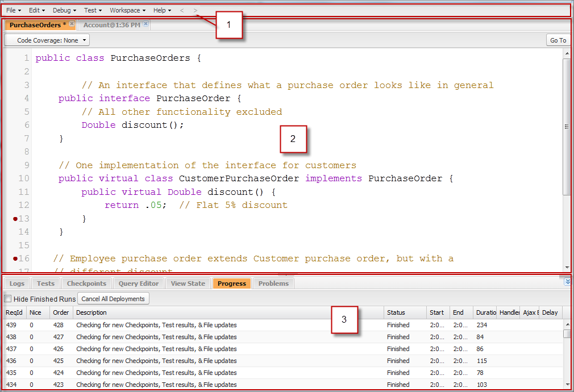Switch to the View State tab

[188, 283]
